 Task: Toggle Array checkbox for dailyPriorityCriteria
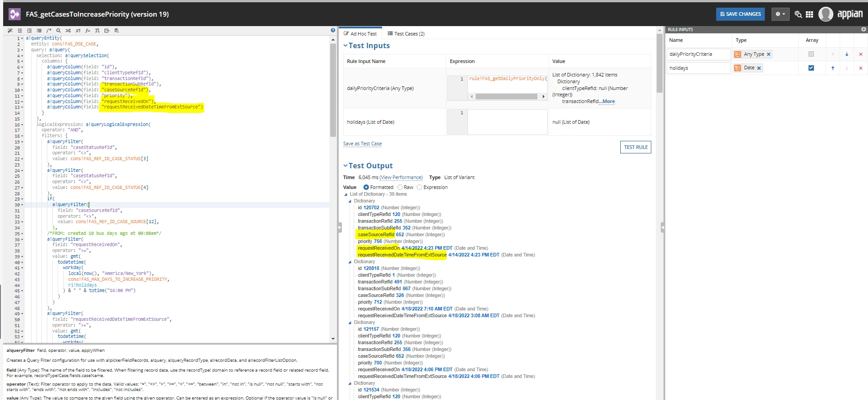(811, 54)
